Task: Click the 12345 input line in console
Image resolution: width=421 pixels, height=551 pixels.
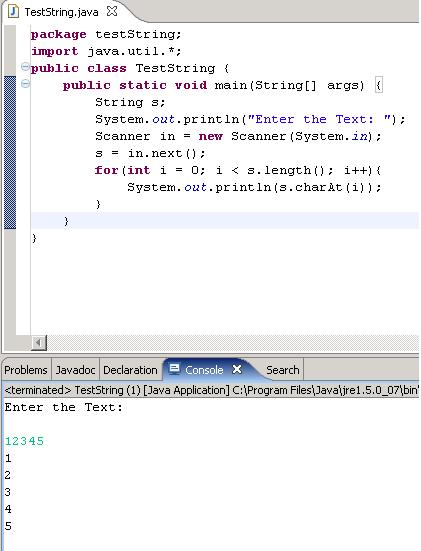Action: 24,441
